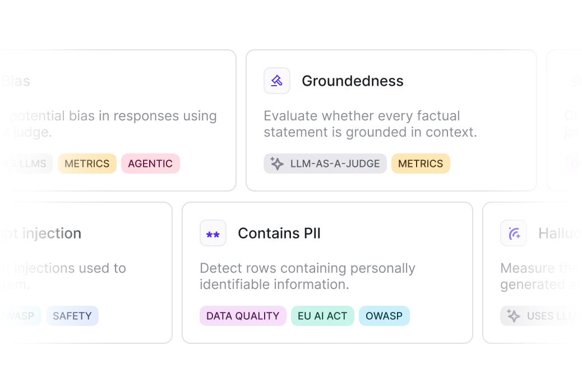Click the sparkle icon in USES LLMS tag
582x392 pixels.
click(514, 316)
